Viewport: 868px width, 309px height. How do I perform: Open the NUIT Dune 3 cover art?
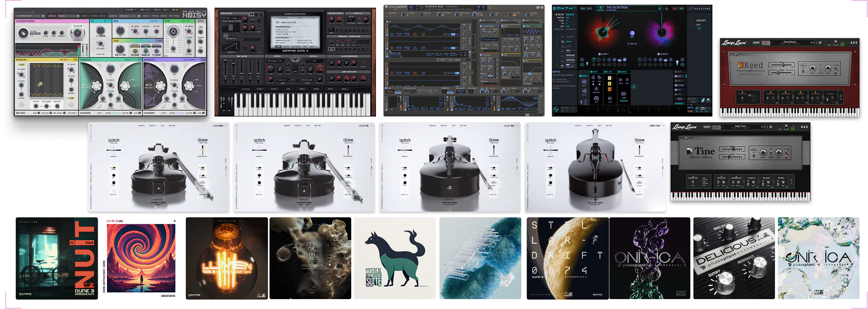pos(57,259)
